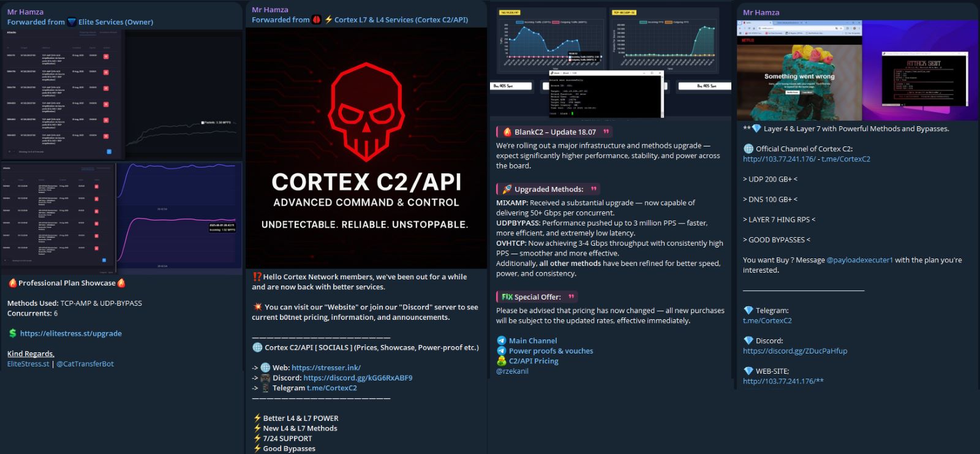This screenshot has height=454, width=980.
Task: Open the Power proofs & vouches link
Action: click(x=551, y=351)
